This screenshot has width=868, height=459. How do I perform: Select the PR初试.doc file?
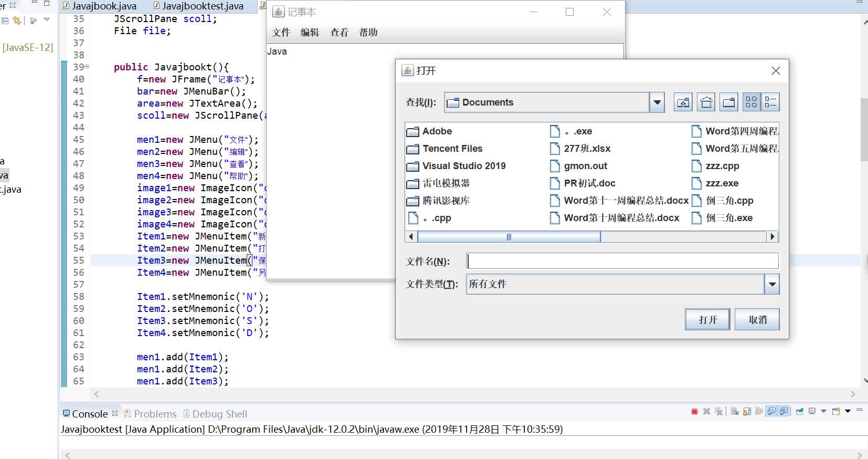click(582, 183)
